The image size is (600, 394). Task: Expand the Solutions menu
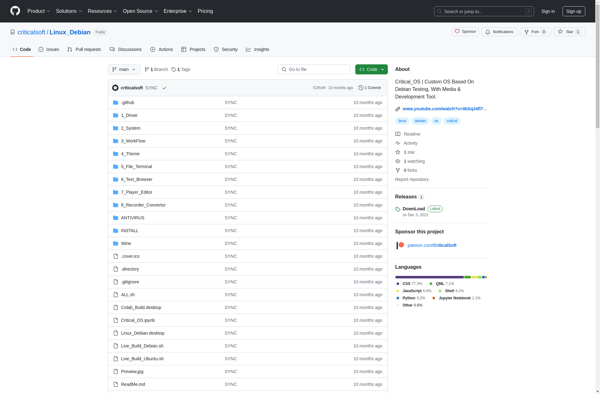69,11
